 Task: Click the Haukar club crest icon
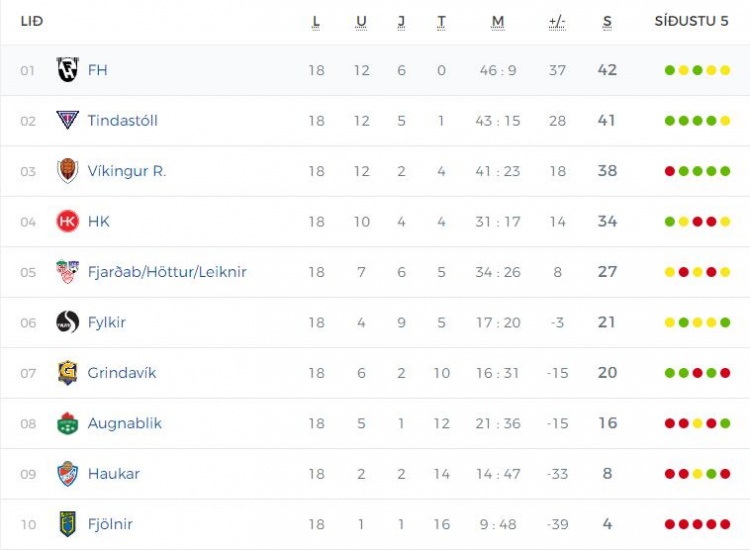click(67, 473)
